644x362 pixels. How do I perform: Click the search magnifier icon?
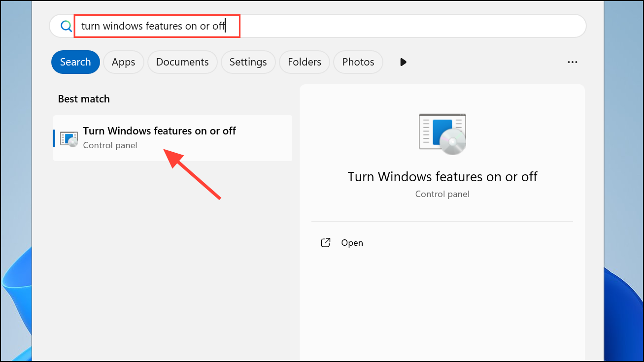tap(66, 26)
